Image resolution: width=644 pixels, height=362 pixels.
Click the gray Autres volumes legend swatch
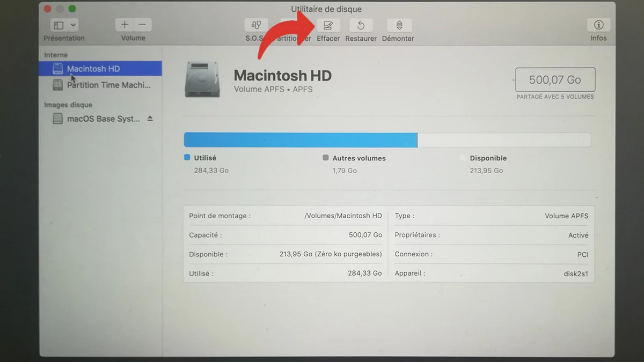click(x=325, y=158)
